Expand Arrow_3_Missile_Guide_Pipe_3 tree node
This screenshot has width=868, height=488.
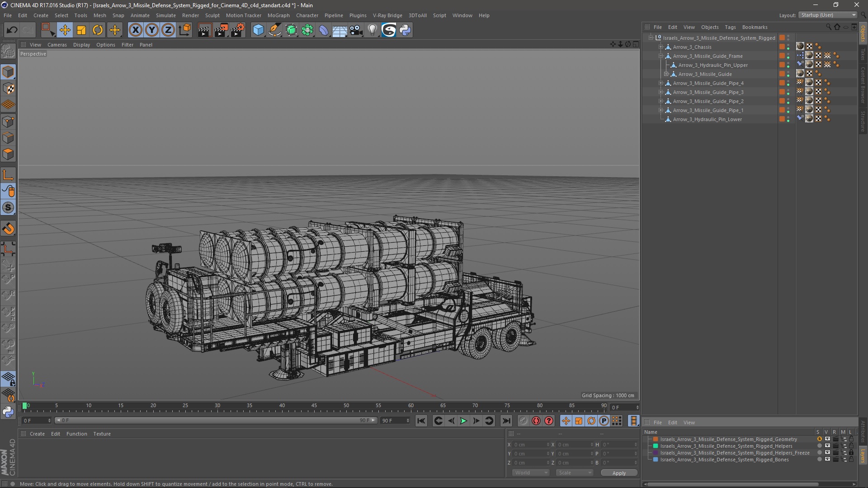(x=660, y=92)
